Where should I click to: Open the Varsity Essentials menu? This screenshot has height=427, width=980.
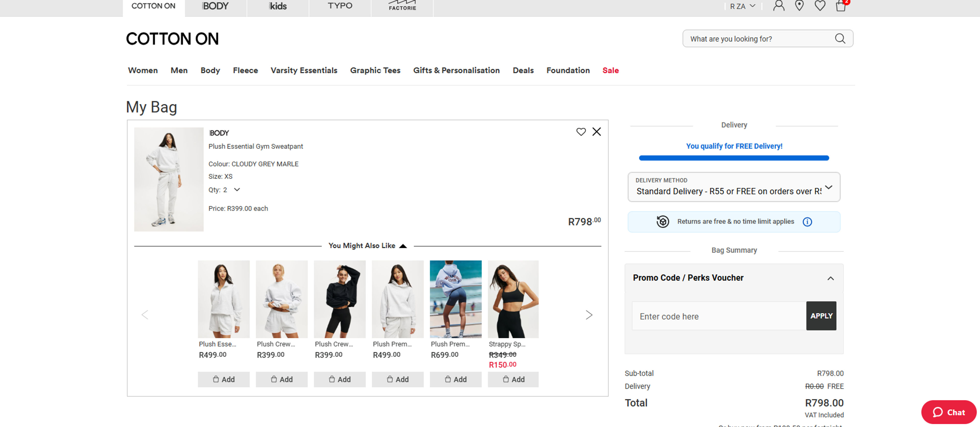[304, 70]
